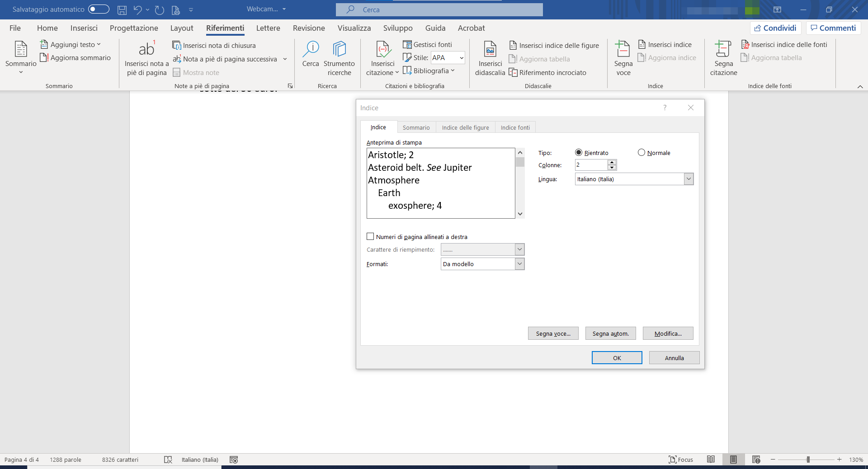Open Strumento ricerche tool
This screenshot has width=868, height=469.
coord(339,49)
